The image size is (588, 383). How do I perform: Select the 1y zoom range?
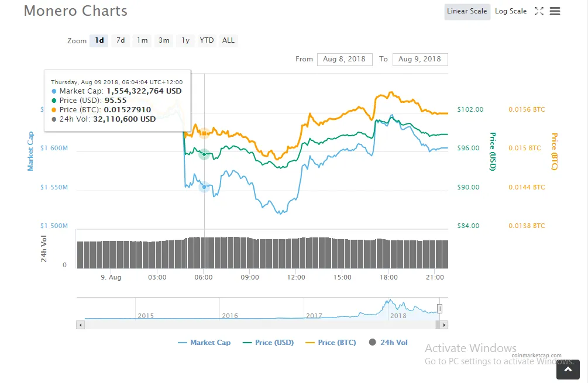pyautogui.click(x=185, y=40)
